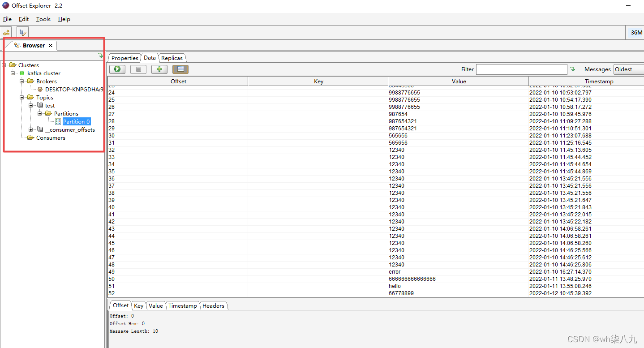Expand the __consumer_offsets topic node
The height and width of the screenshot is (348, 644).
click(x=31, y=129)
